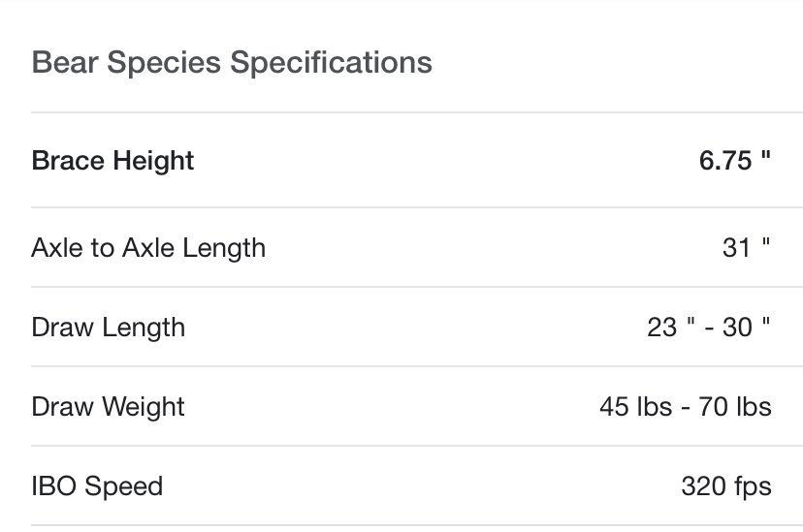Image resolution: width=803 pixels, height=532 pixels.
Task: Click the word Height in Brace Height
Action: [x=153, y=161]
